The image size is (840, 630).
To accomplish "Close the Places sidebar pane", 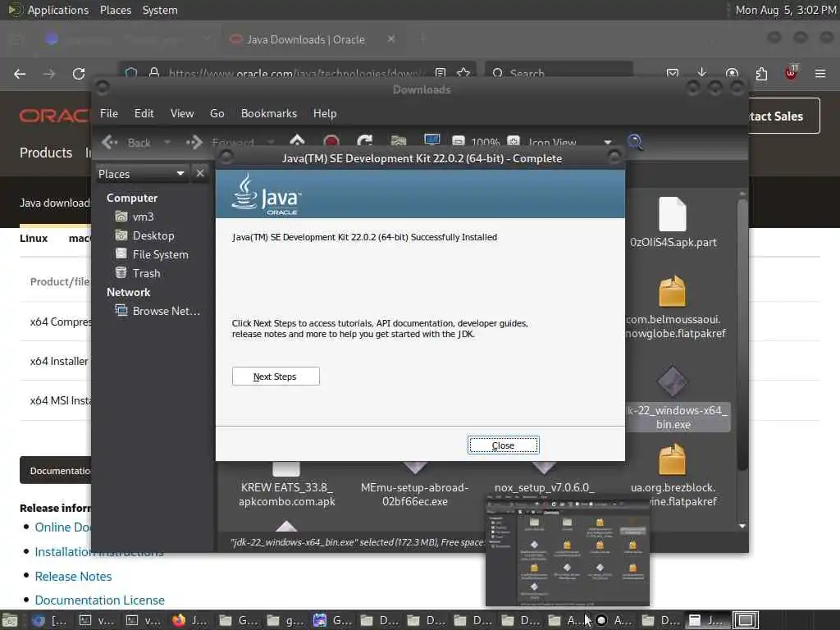I will [x=200, y=173].
